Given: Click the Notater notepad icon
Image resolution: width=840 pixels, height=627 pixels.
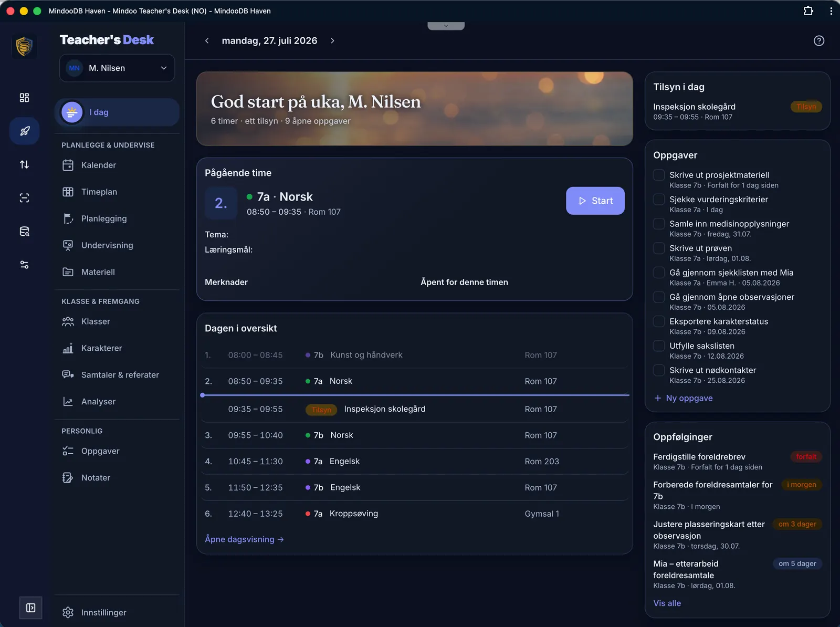Looking at the screenshot, I should point(68,478).
